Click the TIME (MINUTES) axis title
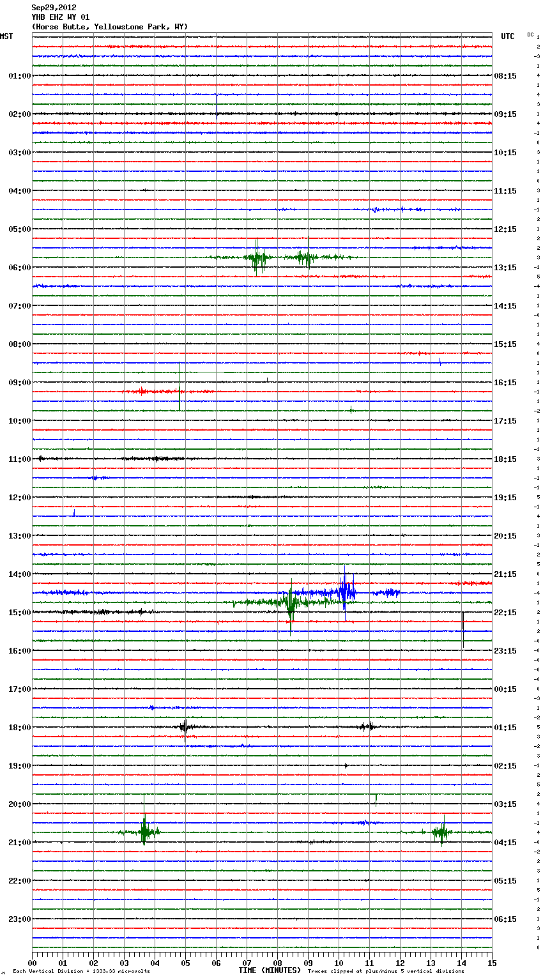 click(270, 970)
